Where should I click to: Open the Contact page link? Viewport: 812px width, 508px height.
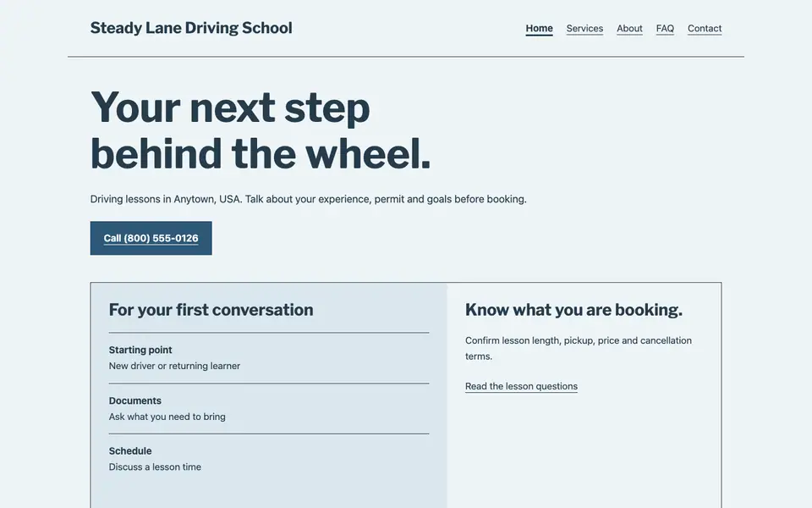705,29
